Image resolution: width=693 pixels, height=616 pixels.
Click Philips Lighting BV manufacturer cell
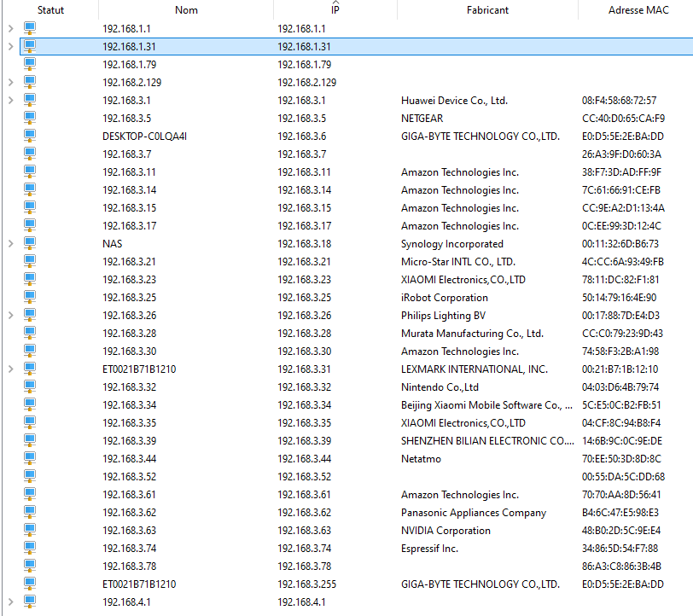coord(443,316)
